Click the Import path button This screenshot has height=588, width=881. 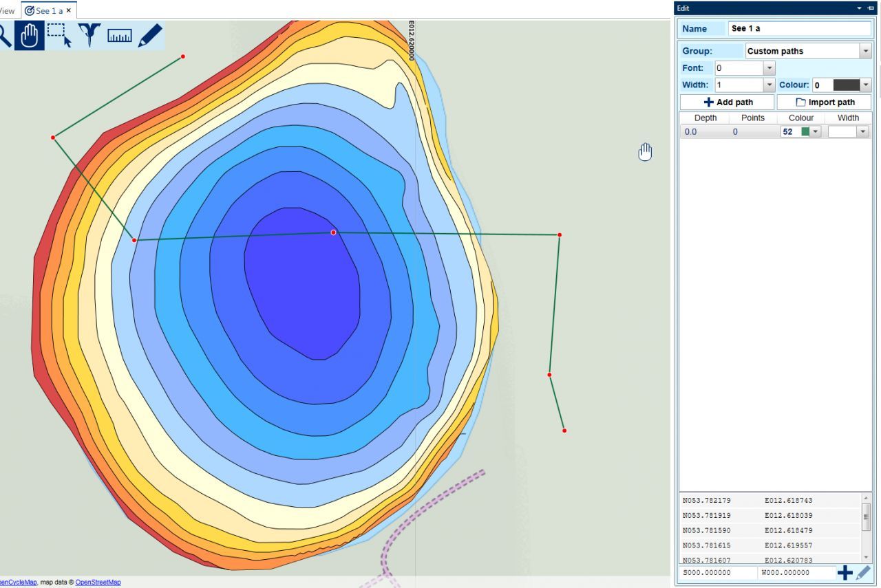point(825,102)
